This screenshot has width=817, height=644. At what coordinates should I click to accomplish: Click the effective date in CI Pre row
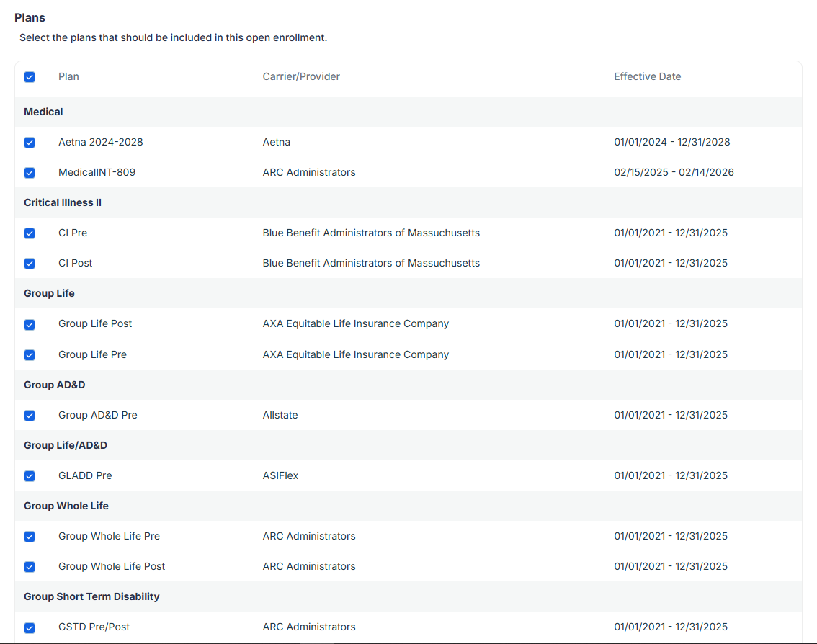671,233
